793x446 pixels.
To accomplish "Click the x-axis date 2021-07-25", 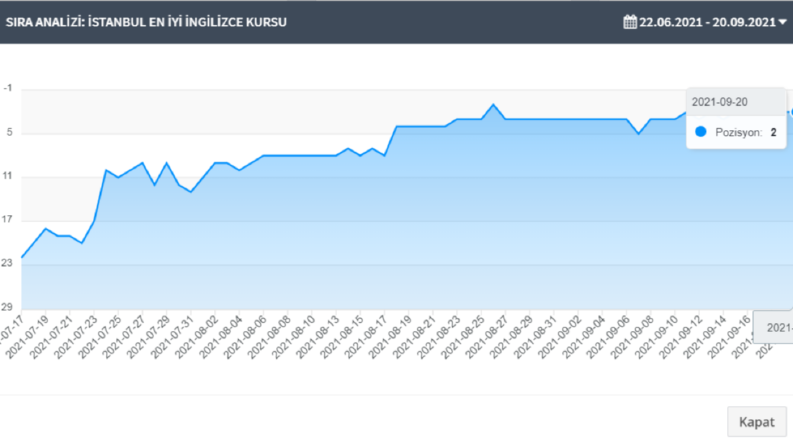I will tap(101, 337).
